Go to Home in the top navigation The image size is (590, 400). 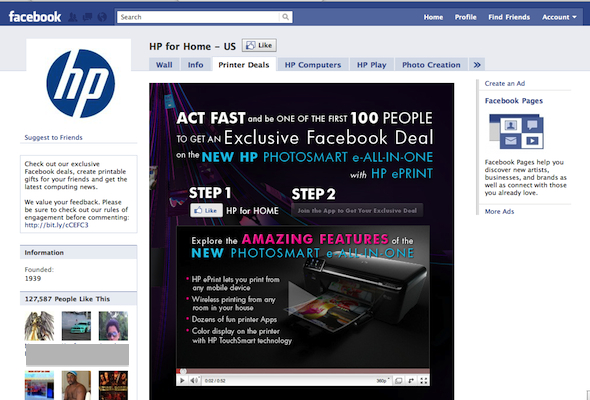click(433, 17)
